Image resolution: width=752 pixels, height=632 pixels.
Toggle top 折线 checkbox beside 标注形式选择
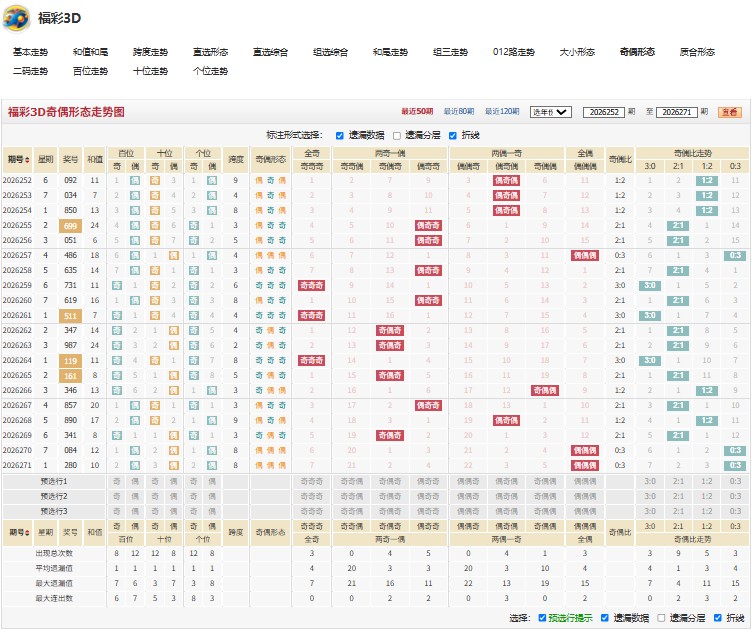(x=453, y=136)
